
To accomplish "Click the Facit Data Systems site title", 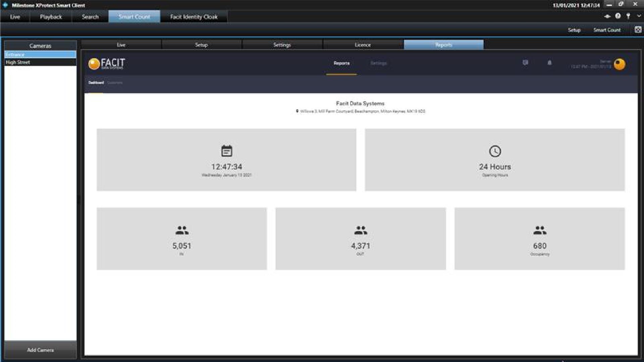I will pos(360,104).
